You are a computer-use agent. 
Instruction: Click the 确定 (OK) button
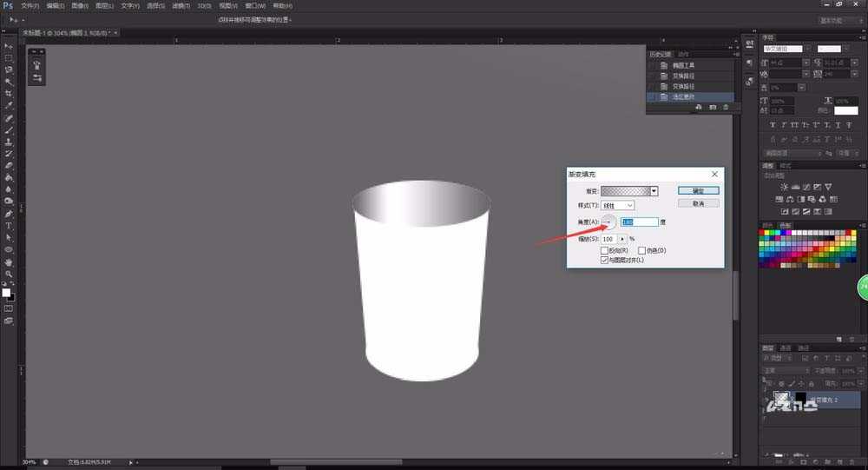pyautogui.click(x=698, y=190)
